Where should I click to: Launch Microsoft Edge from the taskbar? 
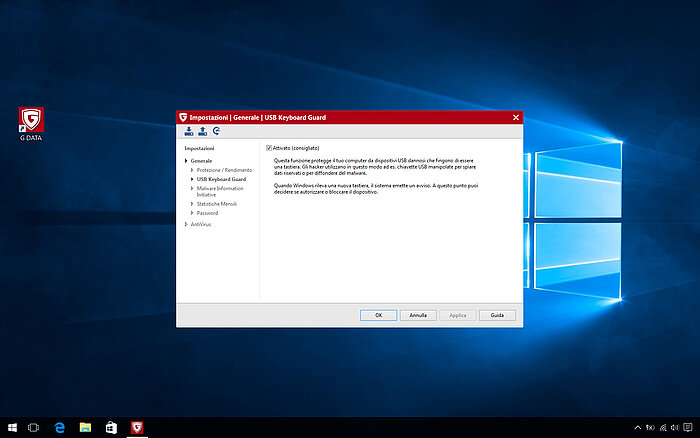pyautogui.click(x=60, y=428)
